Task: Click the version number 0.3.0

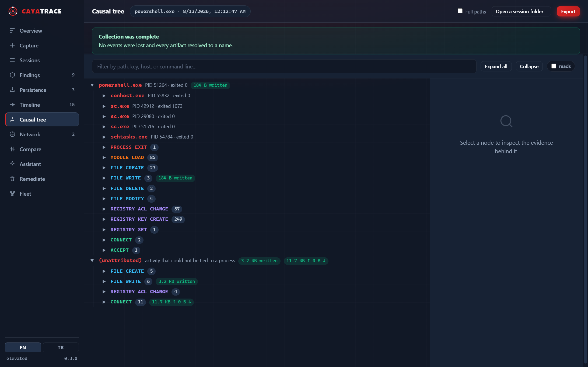Action: [x=71, y=358]
